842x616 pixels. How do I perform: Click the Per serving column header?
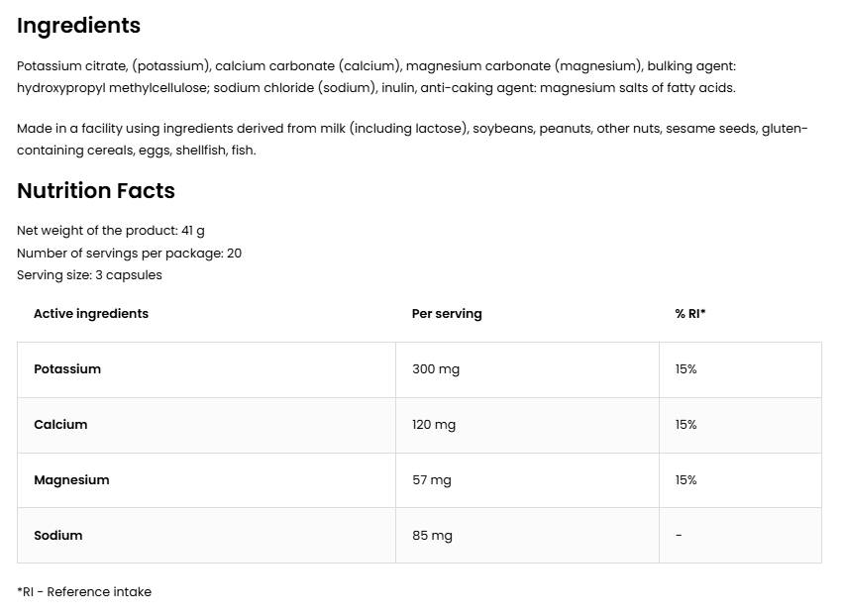pos(447,314)
